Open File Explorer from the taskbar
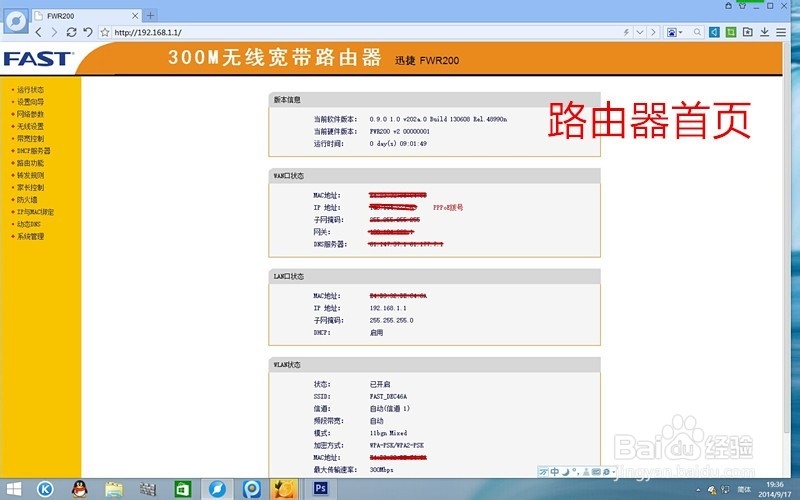This screenshot has height=500, width=800. pos(114,489)
